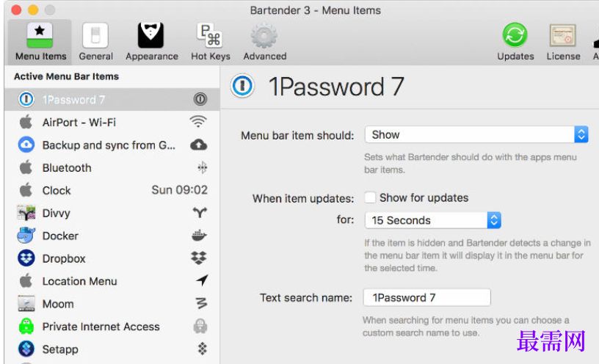Viewport: 599px width, 364px height.
Task: Select the Moom item
Action: [112, 304]
